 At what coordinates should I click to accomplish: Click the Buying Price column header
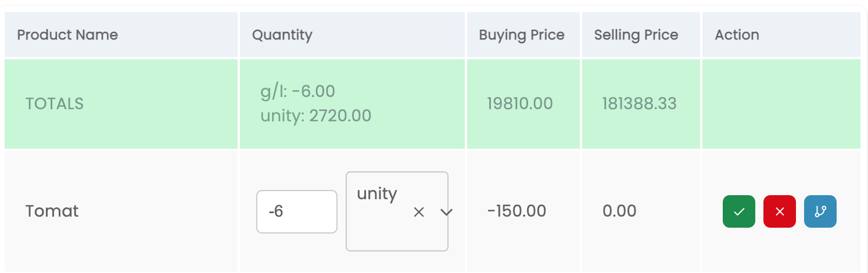point(521,35)
